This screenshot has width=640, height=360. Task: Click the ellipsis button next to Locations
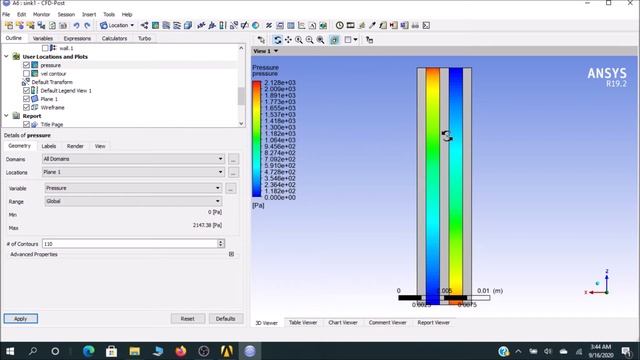point(233,172)
